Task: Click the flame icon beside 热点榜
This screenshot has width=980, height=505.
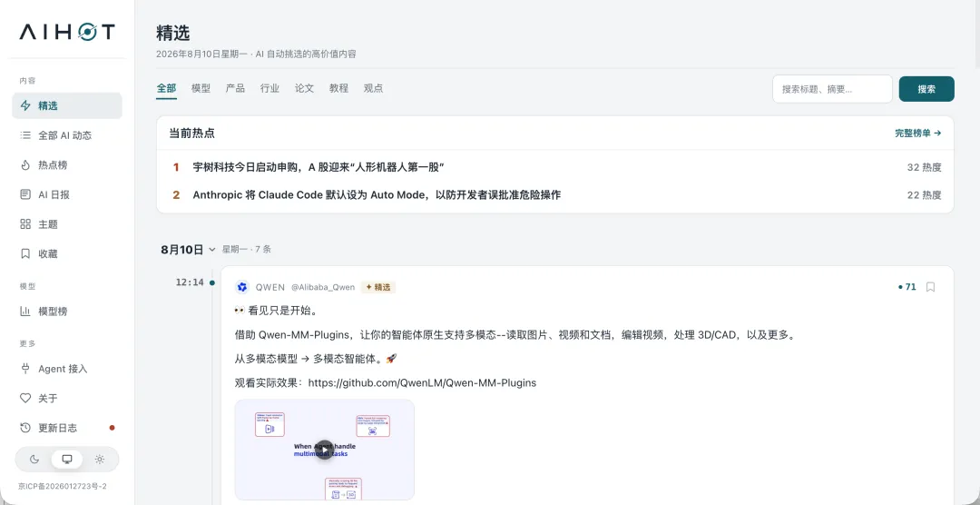Action: (25, 165)
